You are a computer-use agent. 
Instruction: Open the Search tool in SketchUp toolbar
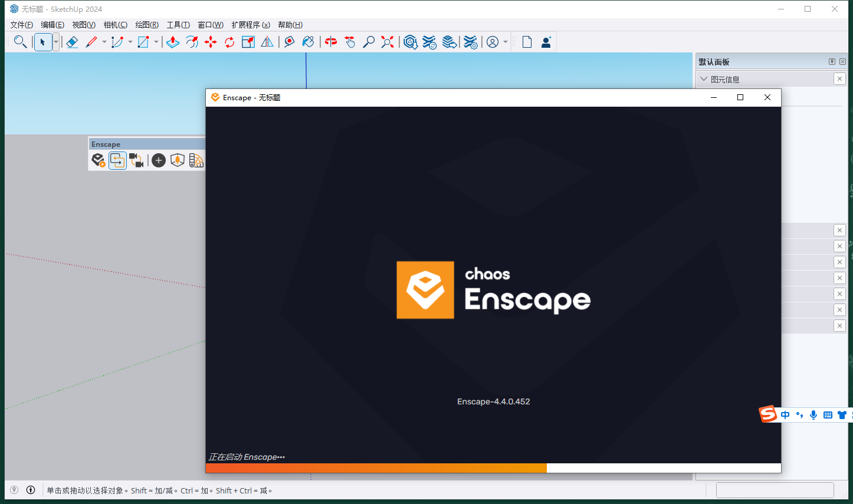coord(20,42)
